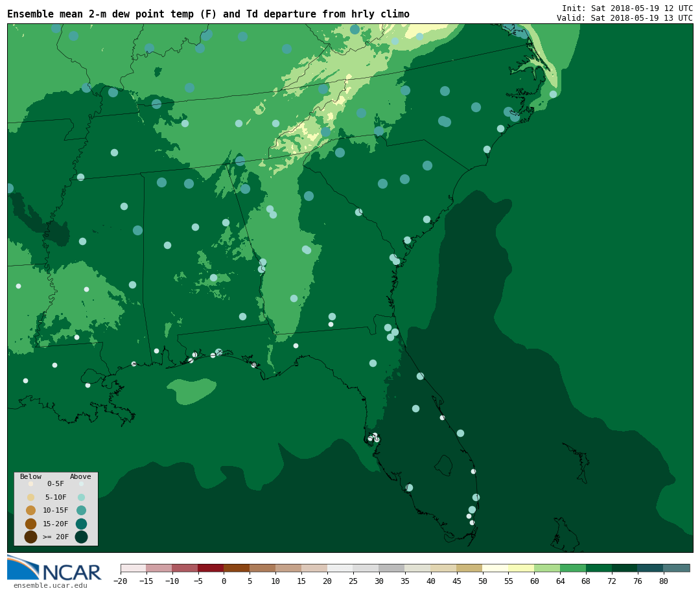Pick the 10 to 15 colorbar segment
Viewport: 700px width, 593px height.
tap(289, 568)
